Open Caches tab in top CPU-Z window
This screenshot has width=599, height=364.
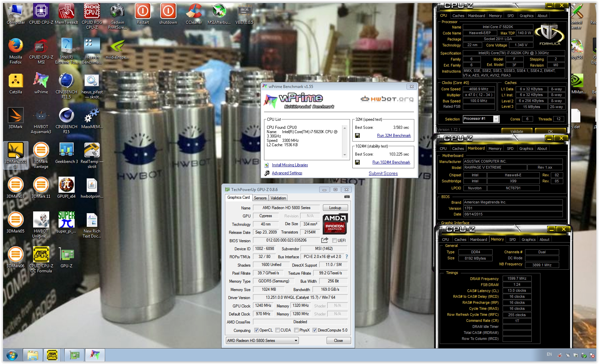pyautogui.click(x=458, y=16)
